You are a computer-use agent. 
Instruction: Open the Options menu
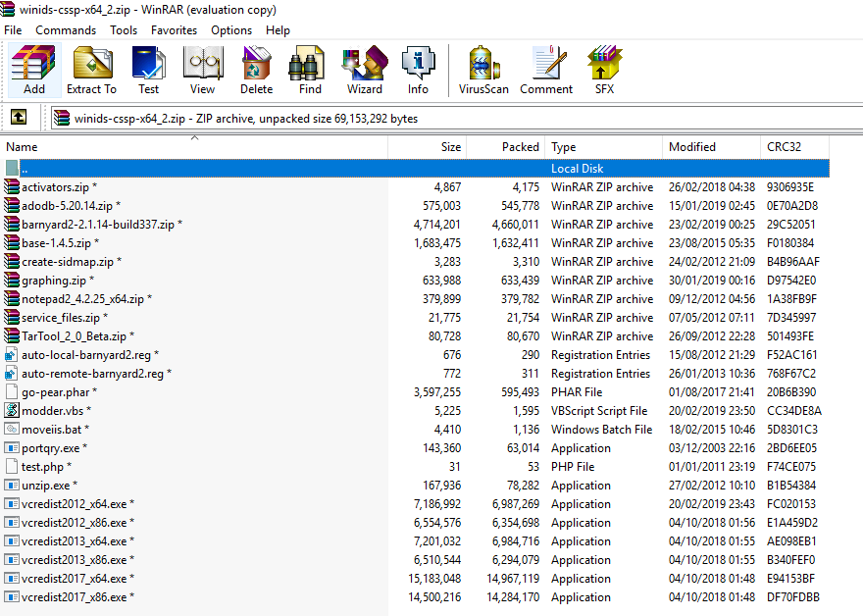tap(230, 29)
